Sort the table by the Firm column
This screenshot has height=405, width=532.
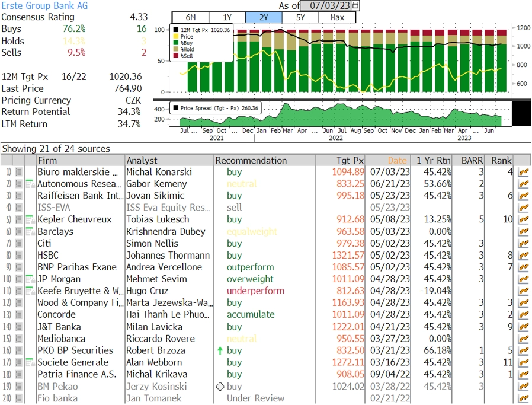pyautogui.click(x=81, y=160)
